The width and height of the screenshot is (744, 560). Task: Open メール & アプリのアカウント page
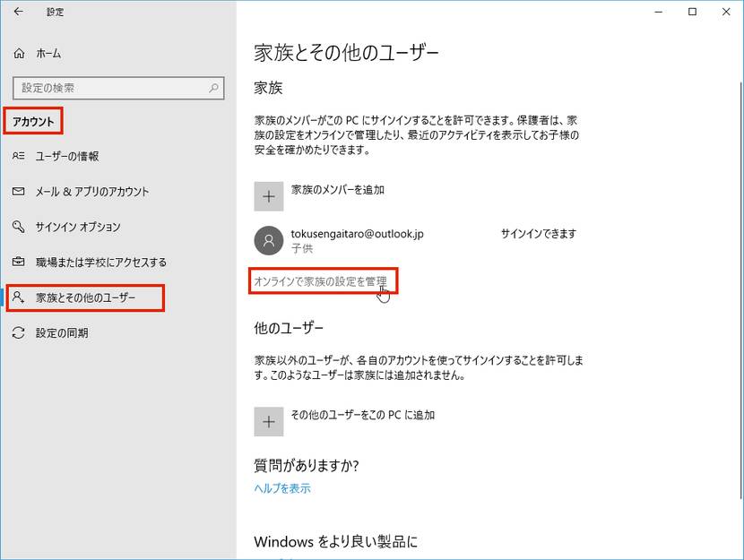point(92,192)
